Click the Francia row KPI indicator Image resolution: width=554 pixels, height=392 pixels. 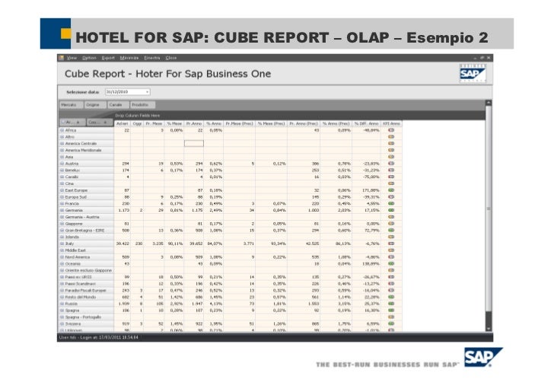point(391,203)
